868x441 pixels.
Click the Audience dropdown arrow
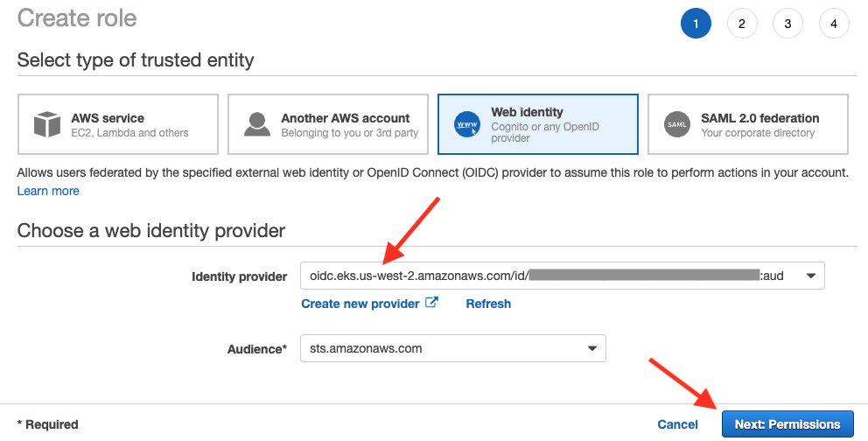pos(591,348)
